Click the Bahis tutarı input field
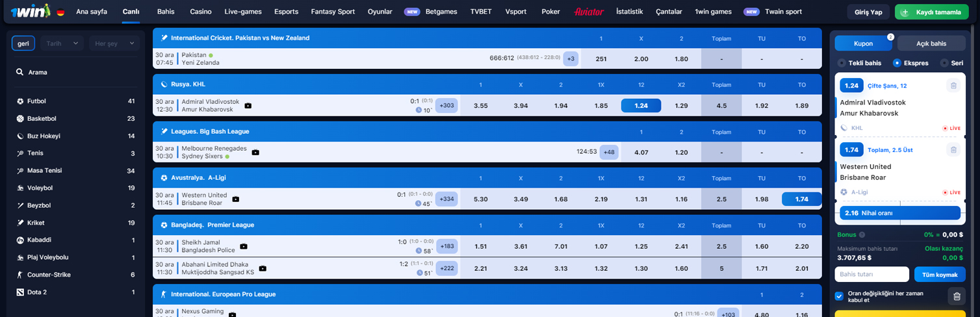 tap(871, 274)
